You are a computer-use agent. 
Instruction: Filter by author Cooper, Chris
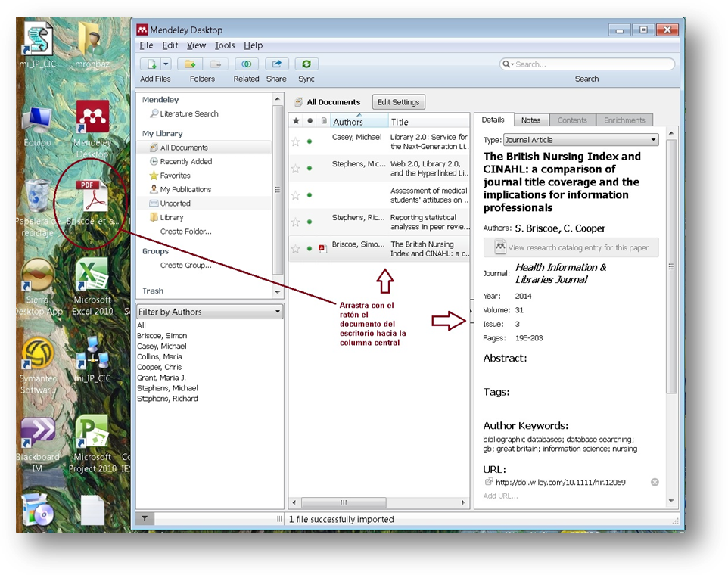click(x=159, y=367)
